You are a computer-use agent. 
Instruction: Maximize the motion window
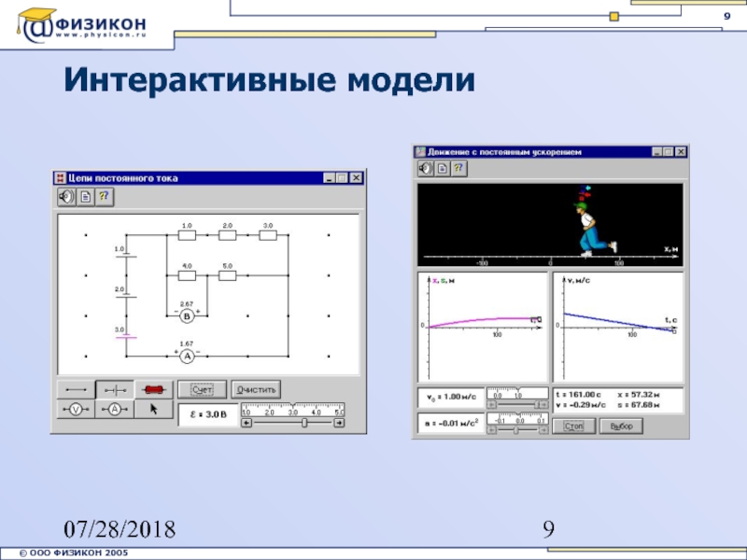pyautogui.click(x=669, y=152)
